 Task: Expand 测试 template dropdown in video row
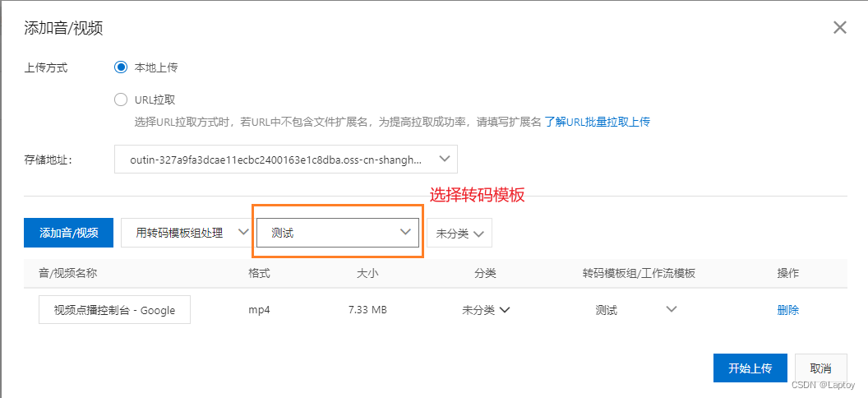pyautogui.click(x=636, y=309)
